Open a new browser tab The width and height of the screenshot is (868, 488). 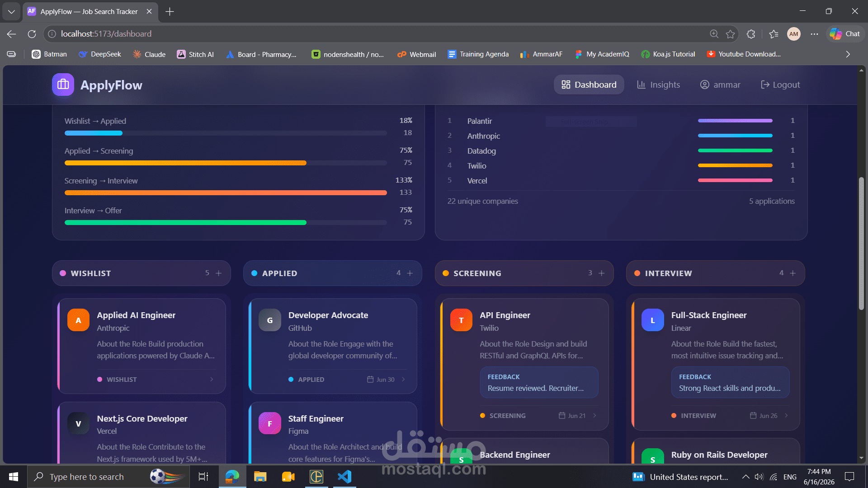pos(170,12)
